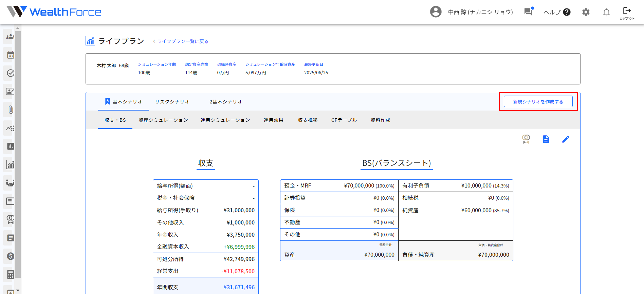This screenshot has width=644, height=294.
Task: Click the WealthForce logo
Action: click(54, 12)
